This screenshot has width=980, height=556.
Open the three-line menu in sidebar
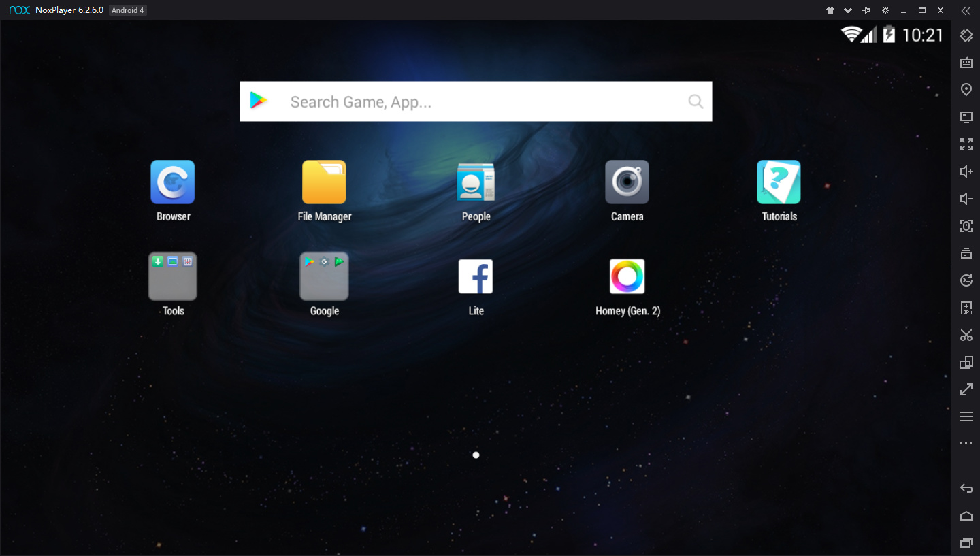click(966, 416)
